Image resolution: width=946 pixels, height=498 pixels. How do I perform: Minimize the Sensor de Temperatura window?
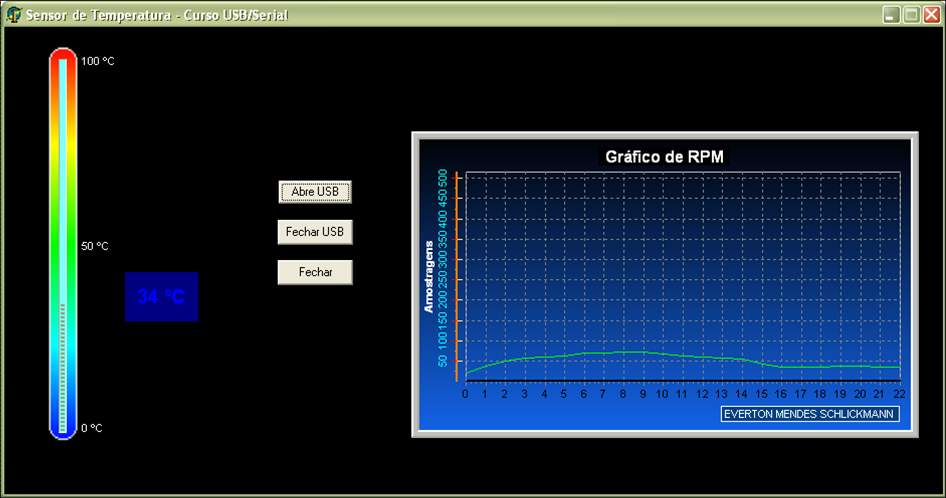(x=891, y=14)
